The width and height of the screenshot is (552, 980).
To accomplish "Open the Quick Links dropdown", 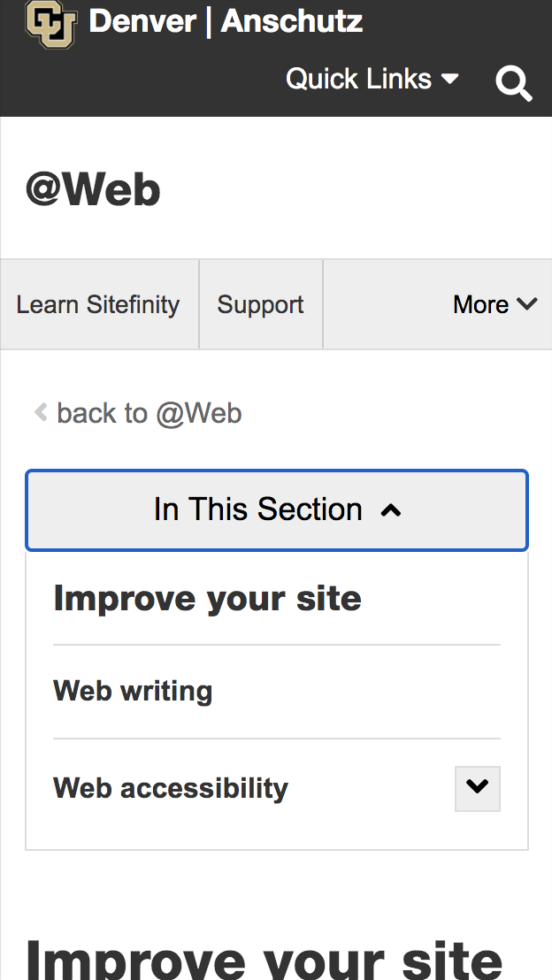I will 372,79.
